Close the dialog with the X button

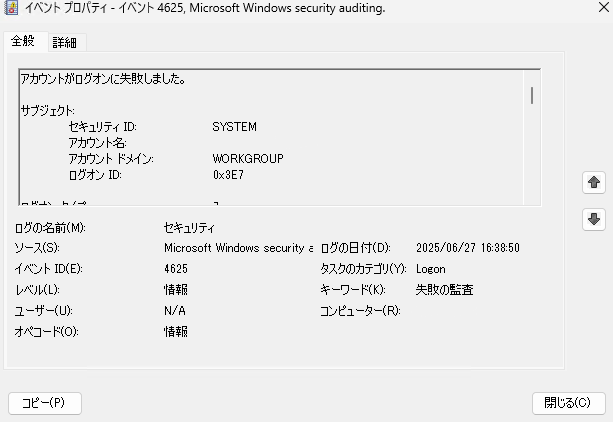(604, 7)
